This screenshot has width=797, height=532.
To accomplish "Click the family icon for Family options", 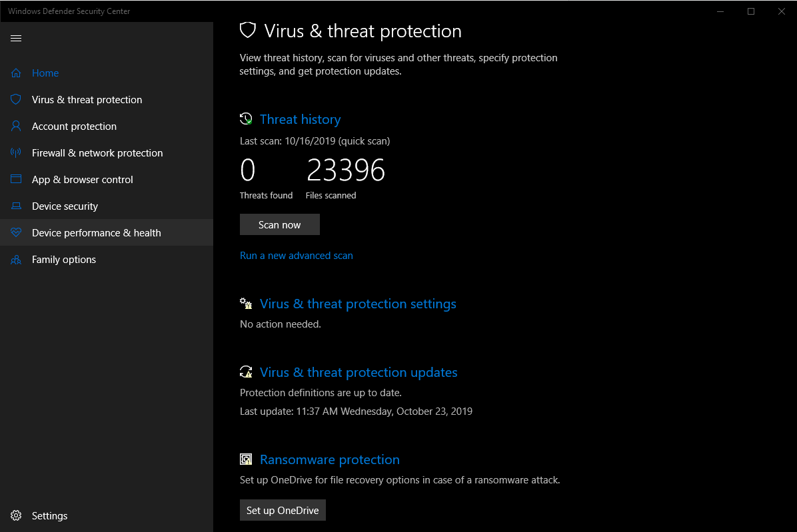I will click(16, 260).
